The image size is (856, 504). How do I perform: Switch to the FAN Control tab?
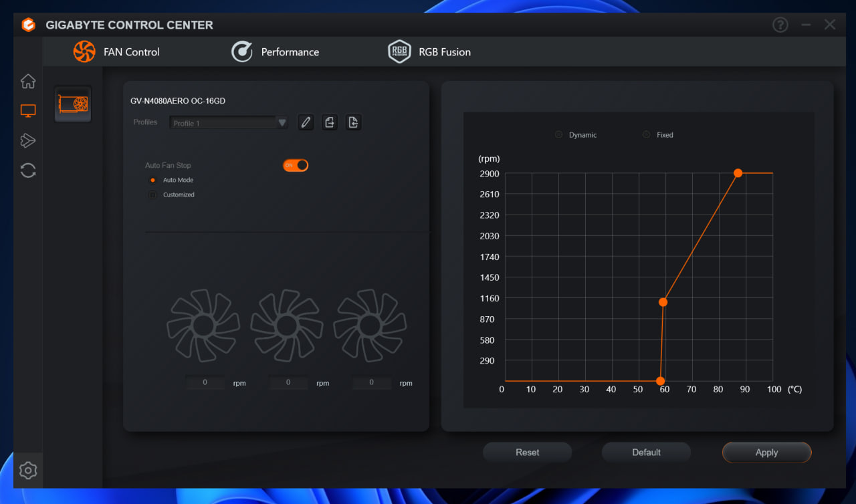[116, 51]
